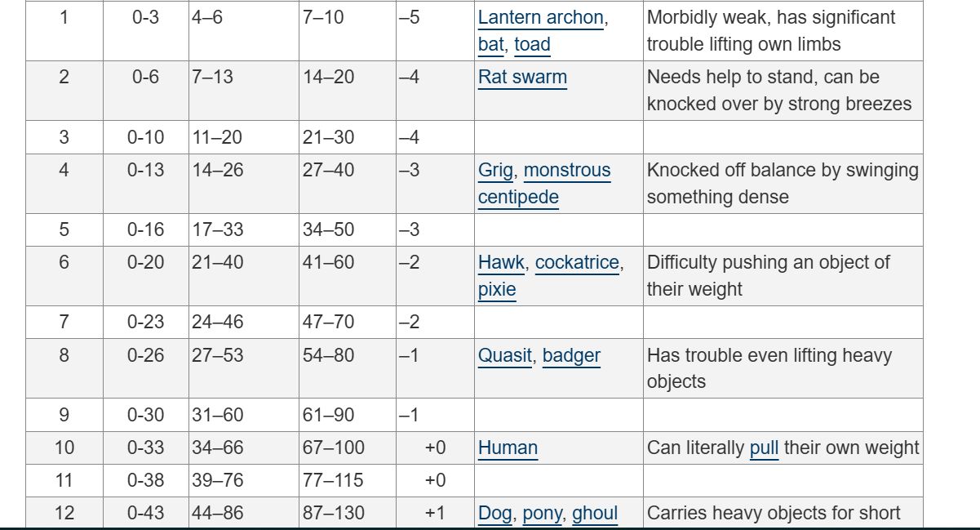Follow the pony link
This screenshot has height=530, width=980.
coord(542,514)
